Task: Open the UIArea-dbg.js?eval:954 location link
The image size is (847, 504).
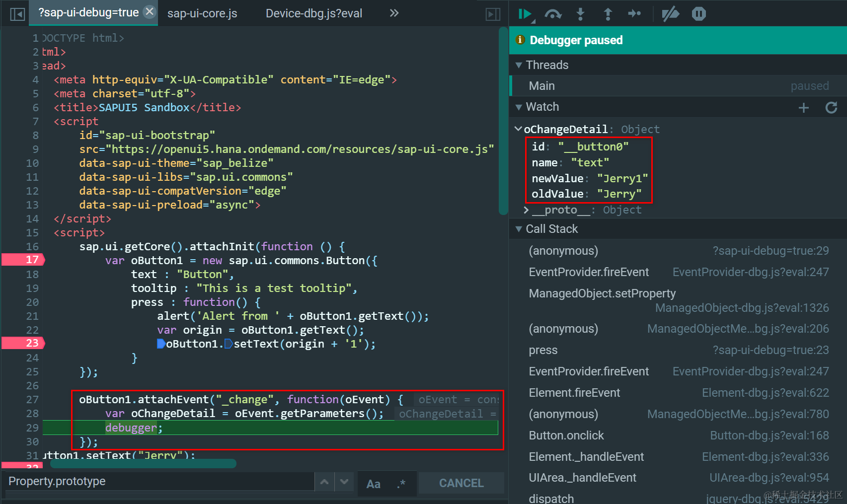Action: pos(769,478)
